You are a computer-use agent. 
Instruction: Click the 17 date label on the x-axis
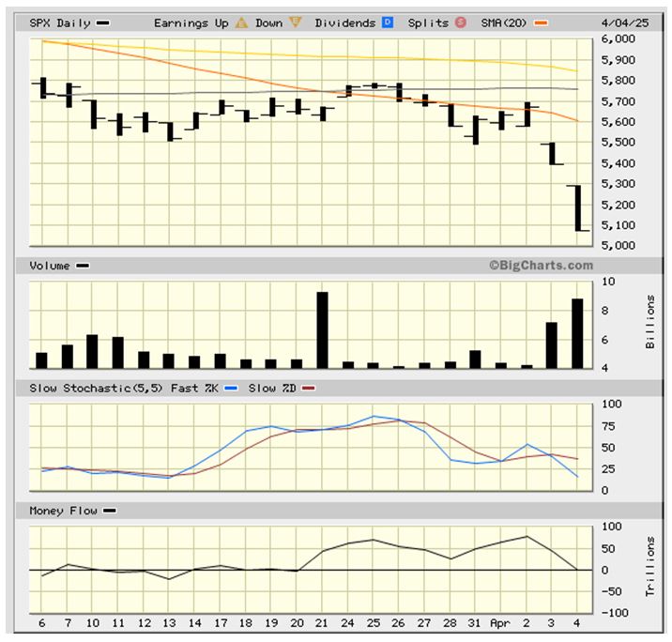[x=221, y=623]
